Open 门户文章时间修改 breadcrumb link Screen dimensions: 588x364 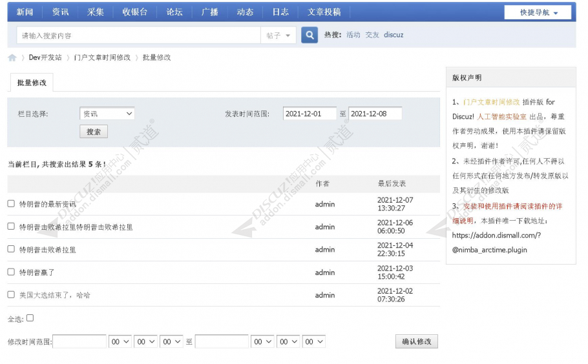pos(102,57)
